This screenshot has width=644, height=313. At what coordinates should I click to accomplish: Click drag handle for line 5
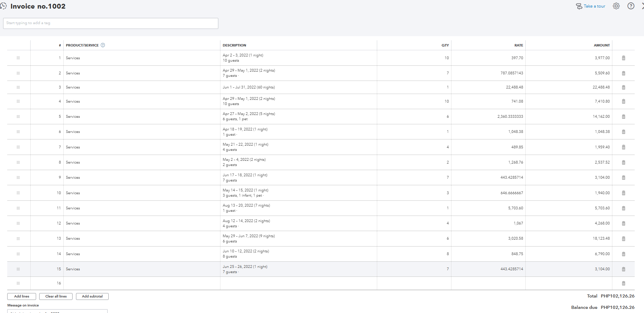18,117
